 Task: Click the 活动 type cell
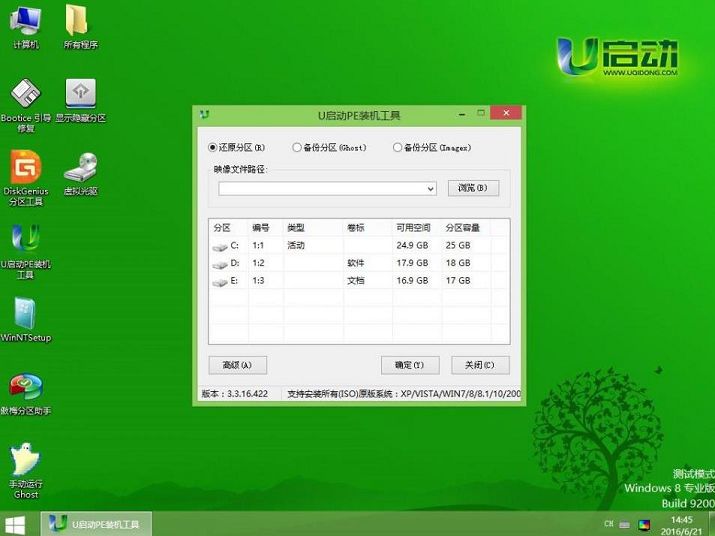tap(295, 245)
